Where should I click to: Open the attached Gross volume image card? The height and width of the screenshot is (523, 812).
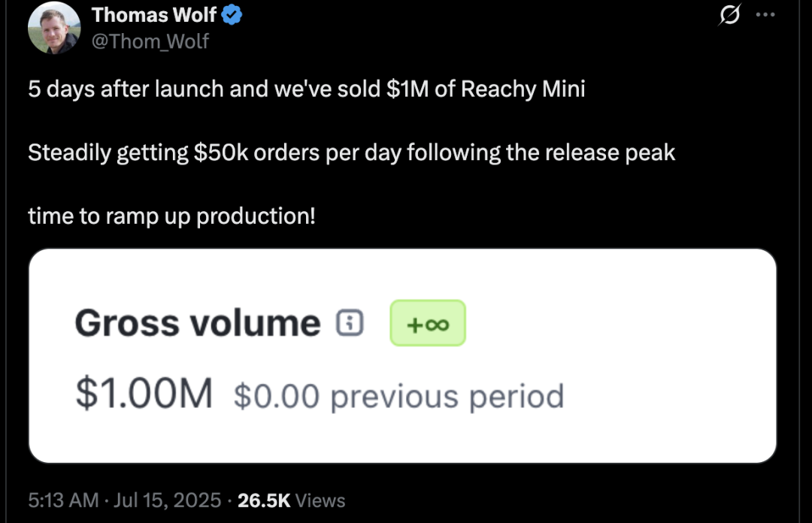402,355
